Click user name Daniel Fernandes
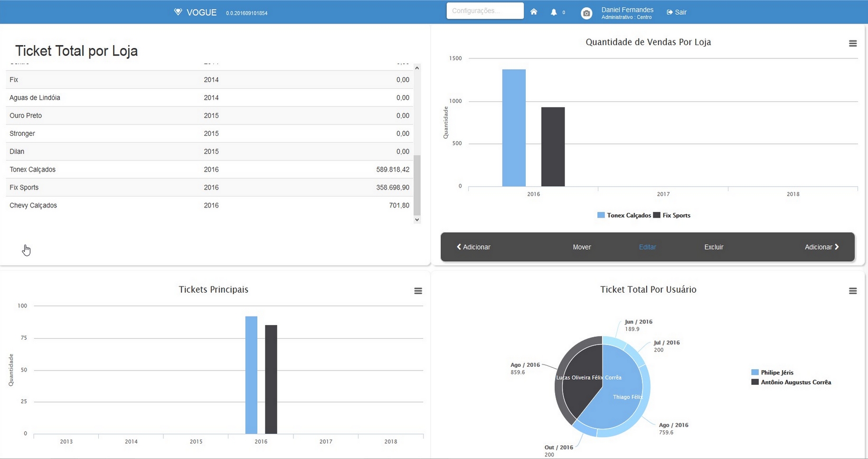Viewport: 868px width, 459px height. pyautogui.click(x=627, y=10)
